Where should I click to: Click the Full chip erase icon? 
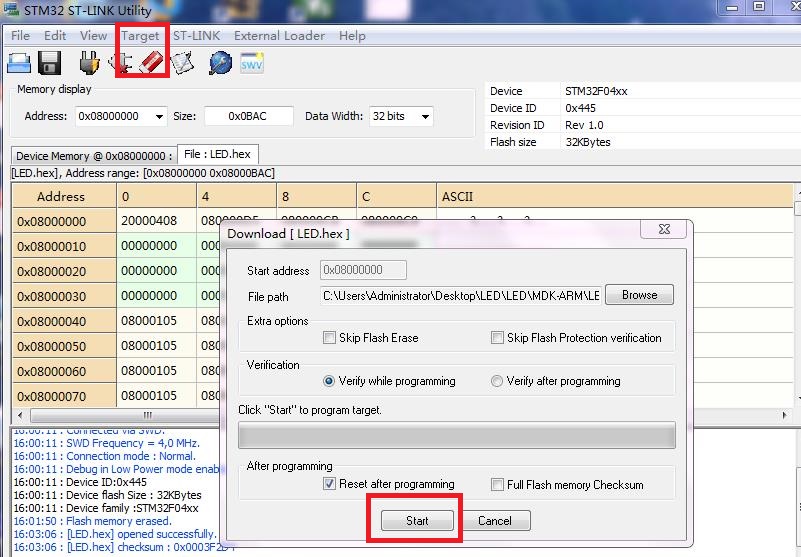pos(151,63)
